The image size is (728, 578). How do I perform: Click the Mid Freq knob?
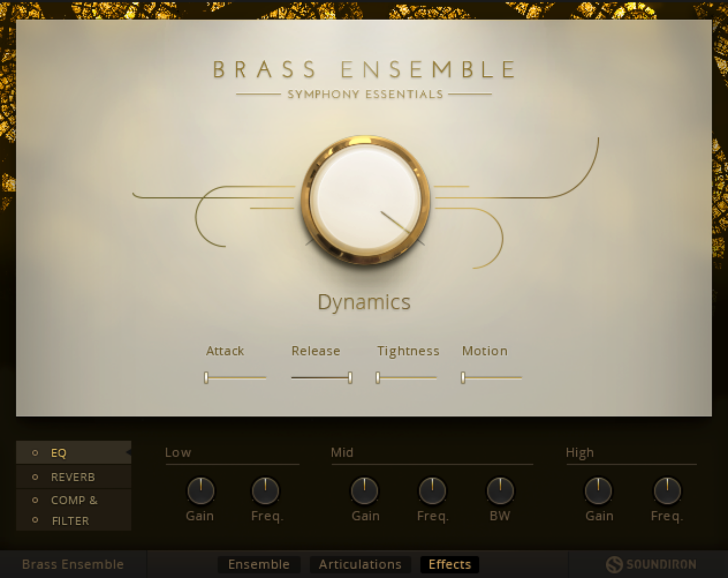pyautogui.click(x=432, y=491)
